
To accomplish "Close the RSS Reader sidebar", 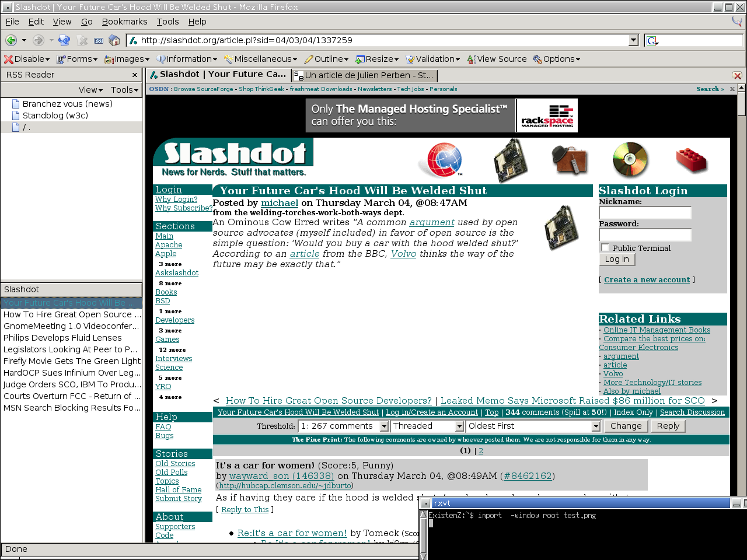I will click(x=135, y=75).
